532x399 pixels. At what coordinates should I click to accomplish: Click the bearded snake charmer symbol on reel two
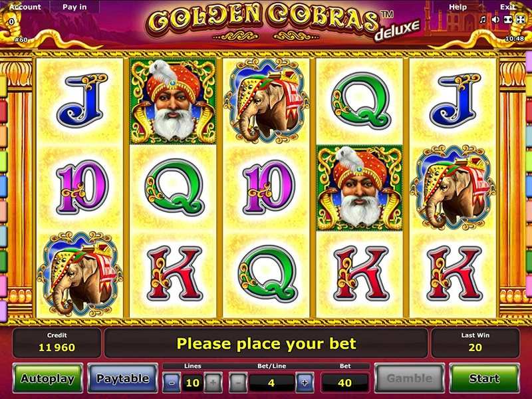pyautogui.click(x=173, y=101)
